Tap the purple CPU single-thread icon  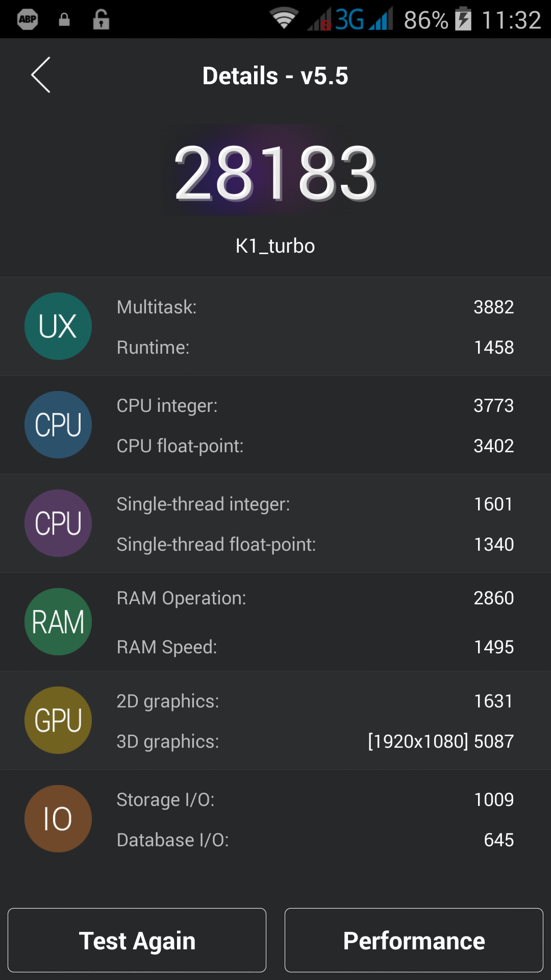(58, 523)
